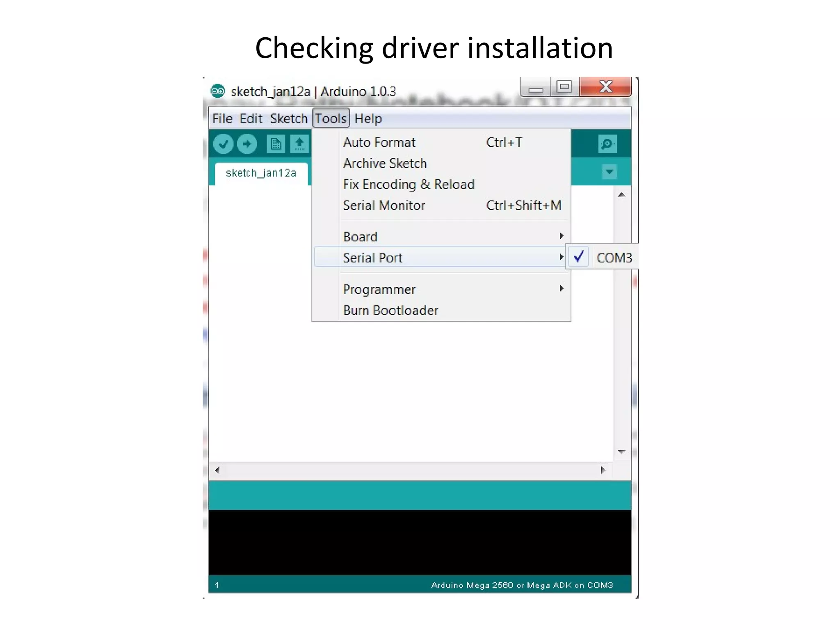The image size is (840, 630).
Task: Open the Edit menu
Action: click(x=251, y=119)
